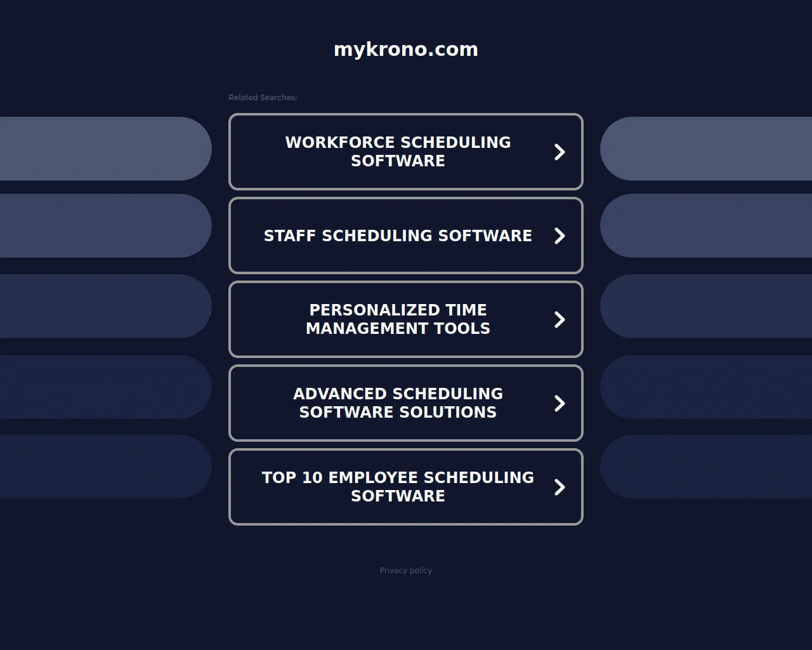Click the Related Searches label

click(x=263, y=98)
